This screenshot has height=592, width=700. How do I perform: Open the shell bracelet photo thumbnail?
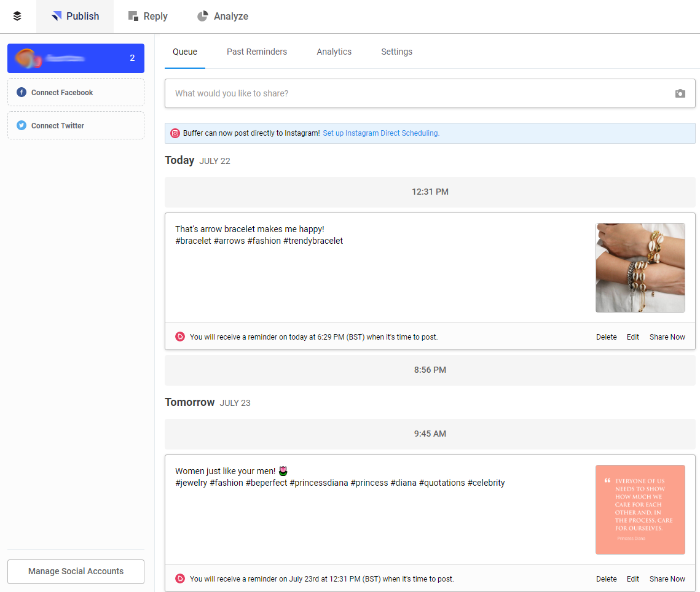pyautogui.click(x=640, y=268)
